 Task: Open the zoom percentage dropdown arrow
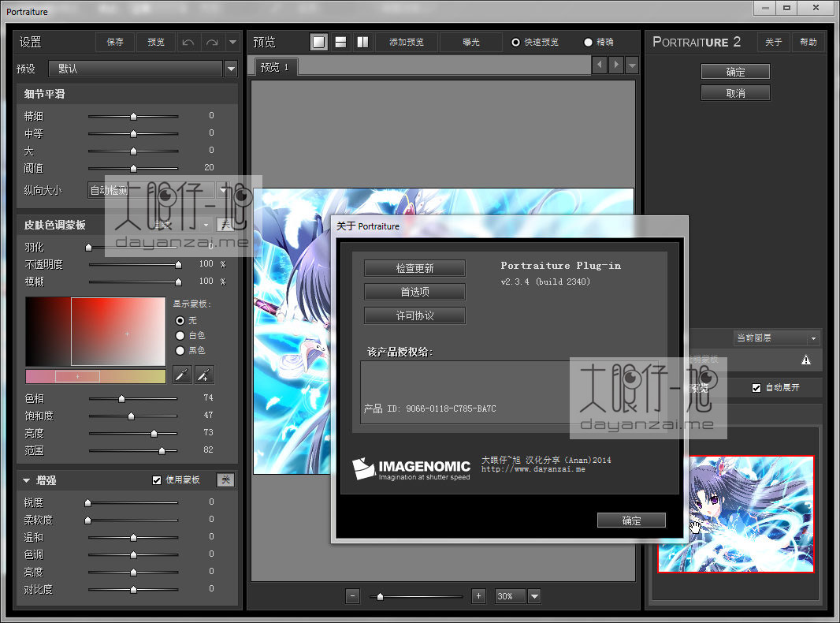pyautogui.click(x=534, y=595)
